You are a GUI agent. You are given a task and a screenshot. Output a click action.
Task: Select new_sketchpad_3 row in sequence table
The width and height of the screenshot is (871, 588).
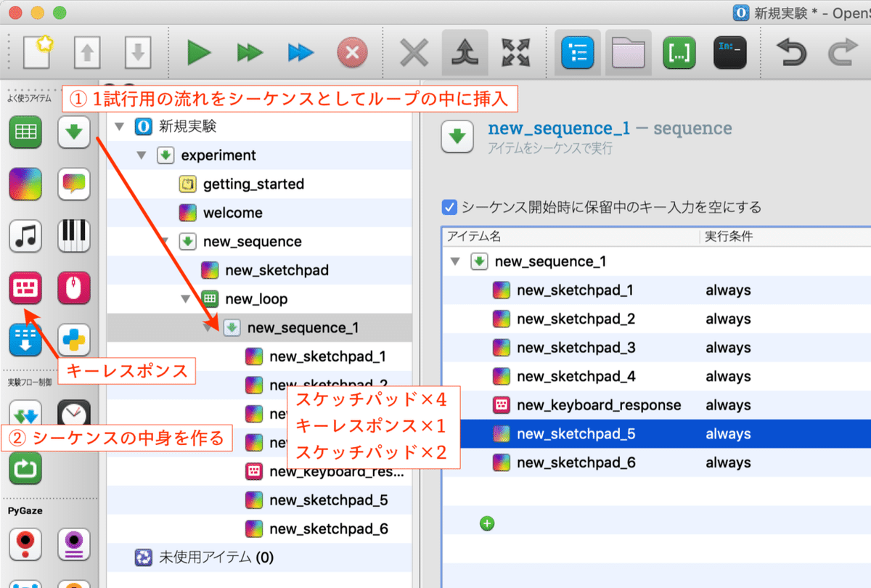(656, 348)
